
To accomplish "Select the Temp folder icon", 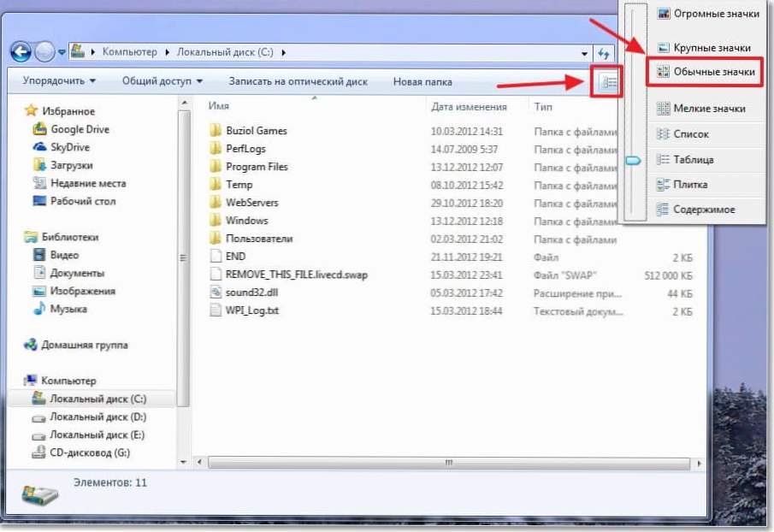I will tap(216, 185).
